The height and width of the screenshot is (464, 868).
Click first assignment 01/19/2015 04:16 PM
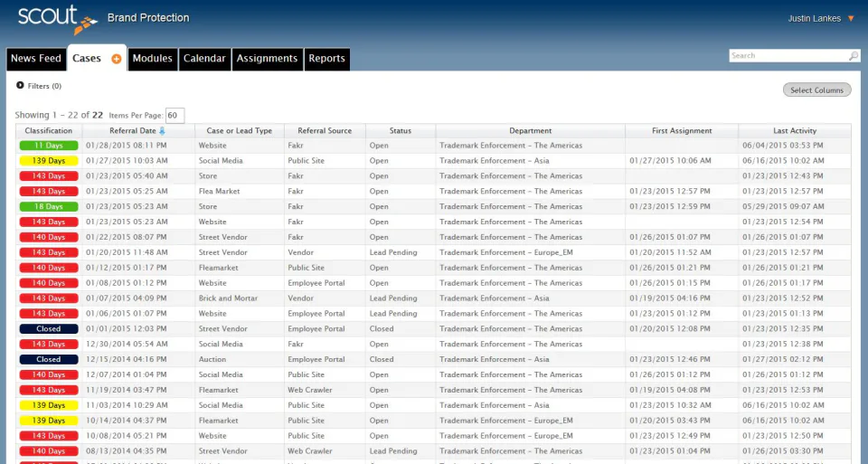click(670, 298)
